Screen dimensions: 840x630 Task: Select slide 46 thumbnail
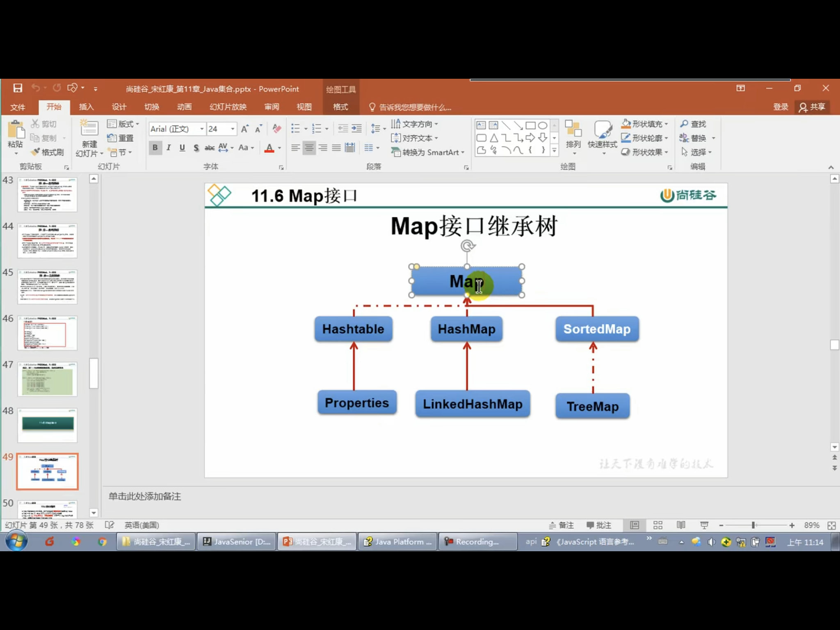[x=47, y=333]
